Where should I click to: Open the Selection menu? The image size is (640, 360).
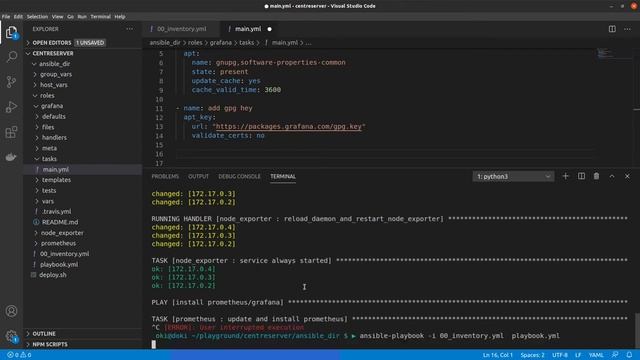click(37, 17)
